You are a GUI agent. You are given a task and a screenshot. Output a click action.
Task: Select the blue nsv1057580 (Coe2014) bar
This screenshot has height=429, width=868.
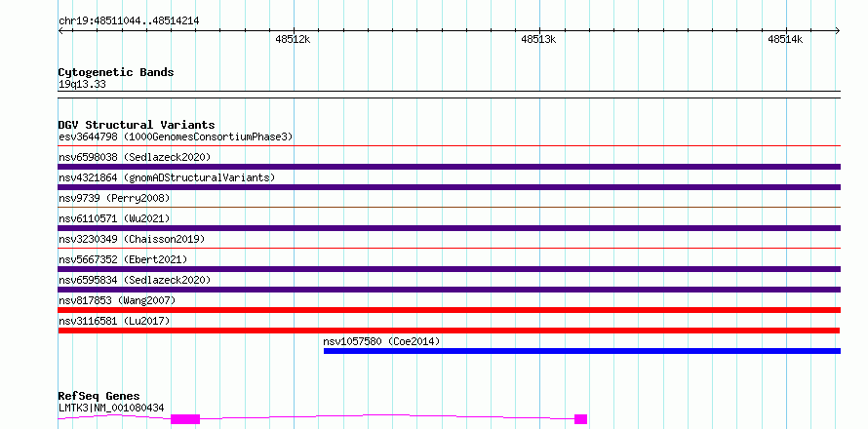(582, 351)
